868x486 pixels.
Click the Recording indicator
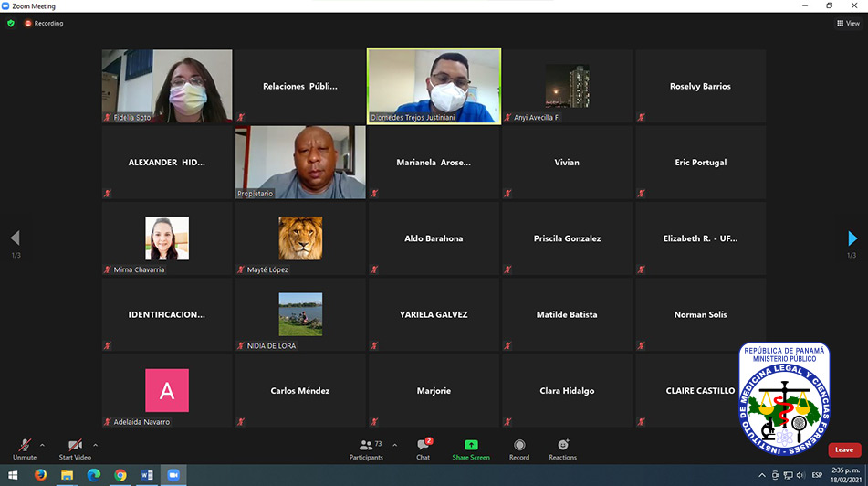(x=44, y=23)
